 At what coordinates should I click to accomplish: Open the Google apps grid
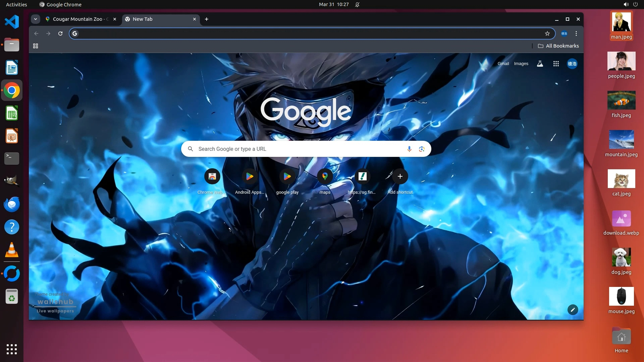coord(556,64)
